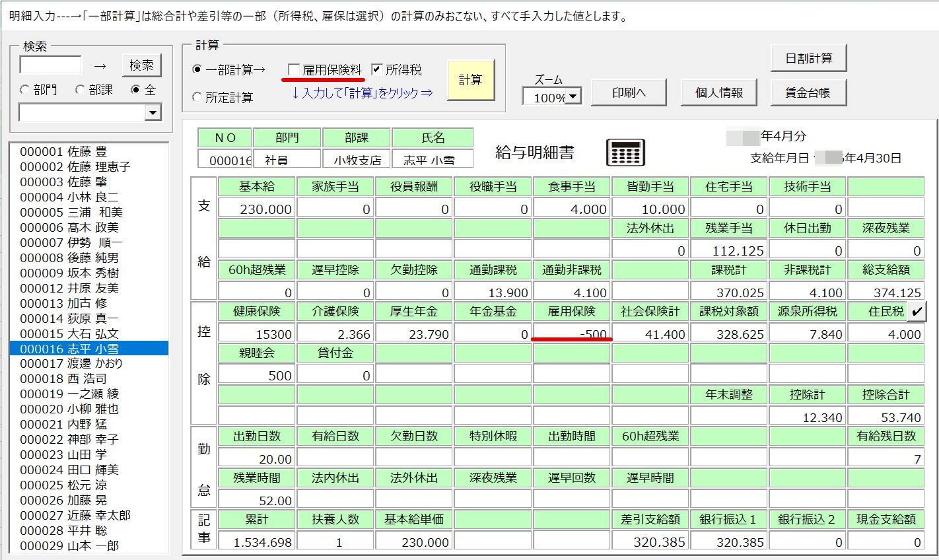The height and width of the screenshot is (560, 939).
Task: Go to 印刷へ print screen
Action: [628, 93]
